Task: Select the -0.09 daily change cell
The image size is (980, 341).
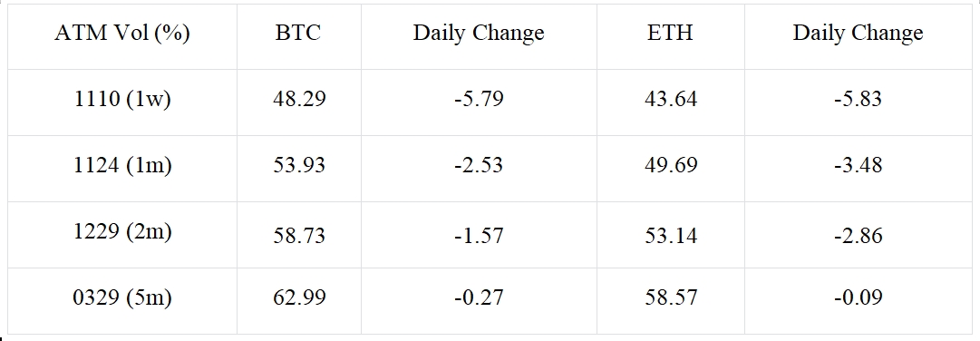Action: [x=859, y=302]
